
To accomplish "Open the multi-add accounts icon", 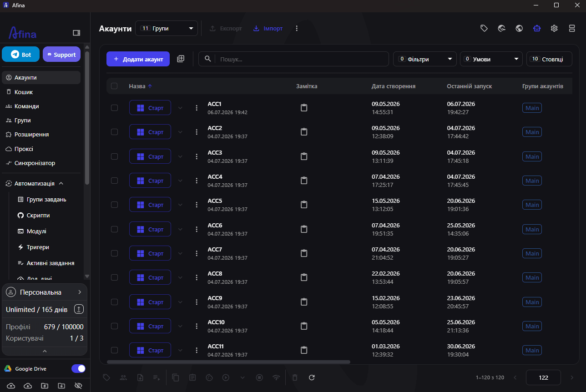I will point(181,59).
